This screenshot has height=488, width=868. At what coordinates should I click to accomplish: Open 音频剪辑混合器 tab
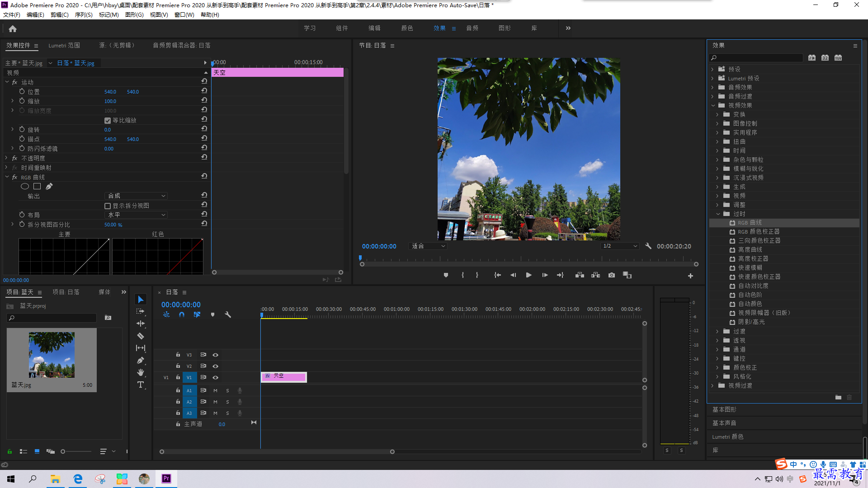(182, 46)
